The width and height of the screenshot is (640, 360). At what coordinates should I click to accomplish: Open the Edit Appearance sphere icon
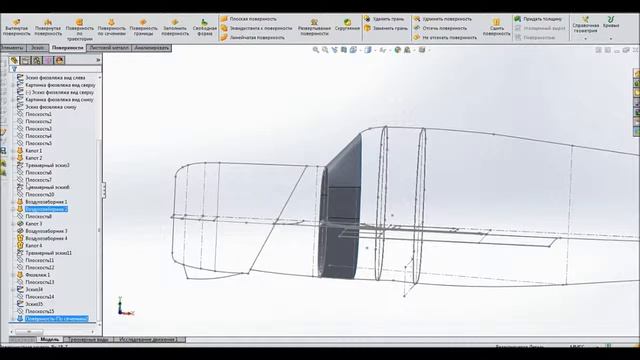(x=398, y=50)
